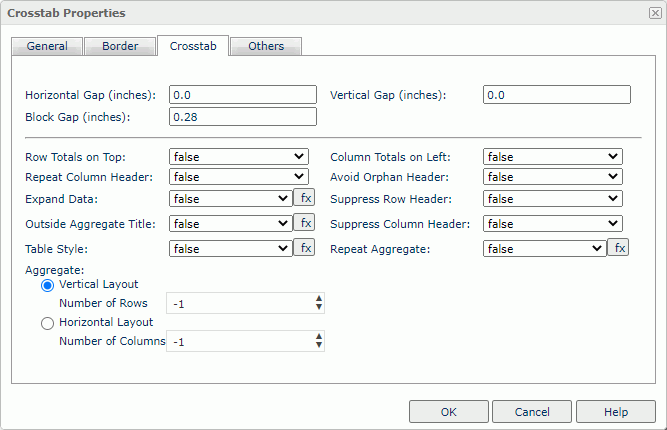Viewport: 667px width, 430px height.
Task: Focus the Block Gap text field
Action: pos(242,117)
